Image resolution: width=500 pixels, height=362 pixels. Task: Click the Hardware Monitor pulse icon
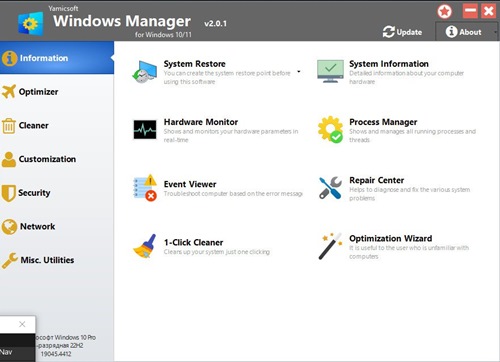click(145, 129)
